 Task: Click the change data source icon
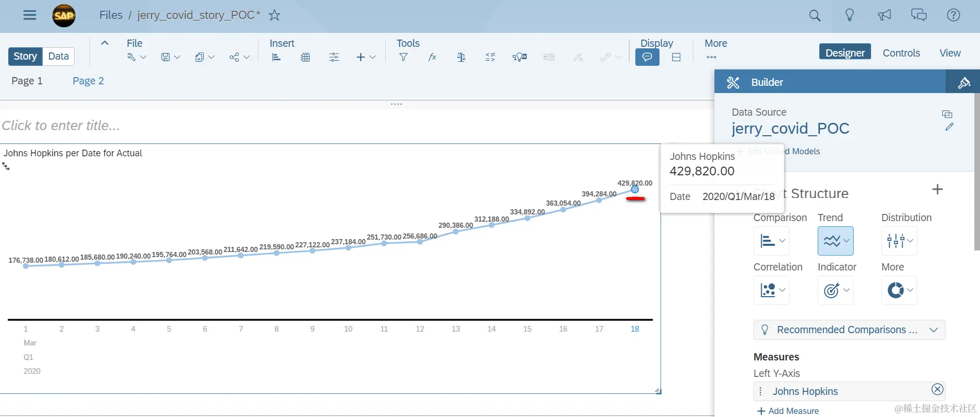[x=947, y=114]
